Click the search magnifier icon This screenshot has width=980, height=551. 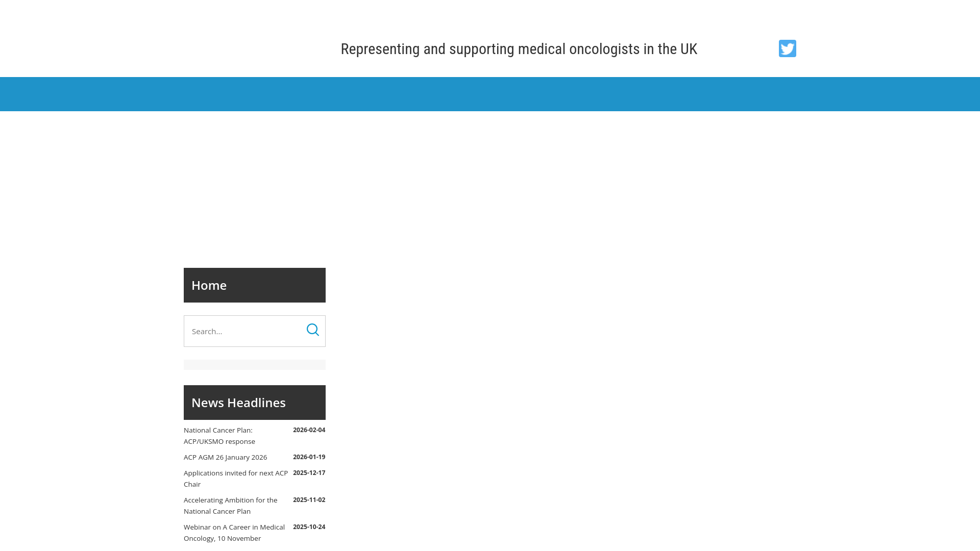pyautogui.click(x=313, y=330)
